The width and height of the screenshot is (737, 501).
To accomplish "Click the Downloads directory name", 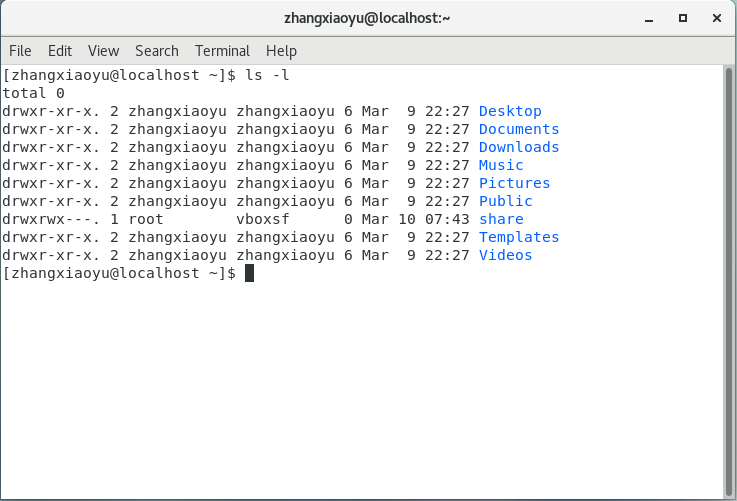I will (519, 147).
